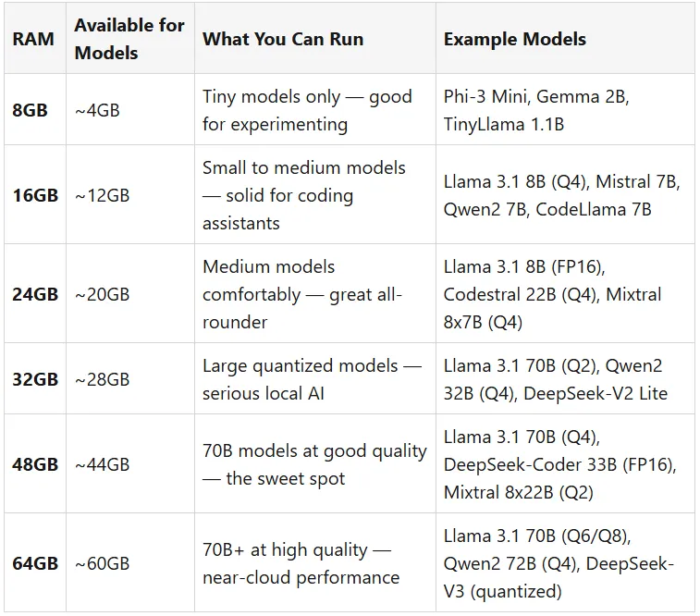Click the ~60GB available memory cell

pyautogui.click(x=102, y=563)
